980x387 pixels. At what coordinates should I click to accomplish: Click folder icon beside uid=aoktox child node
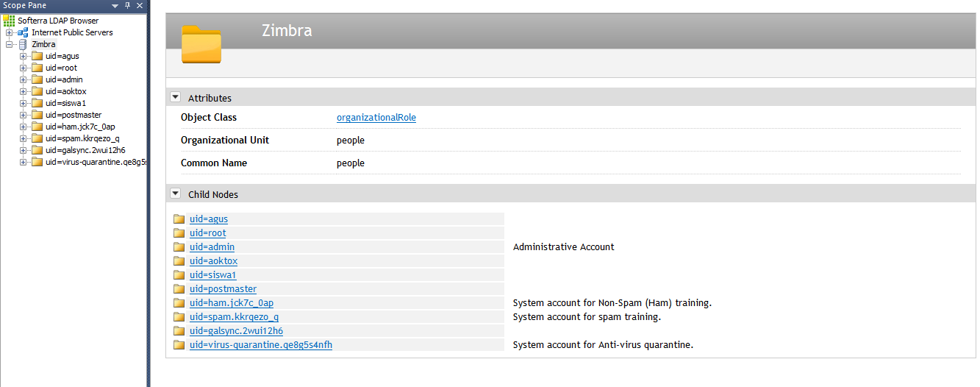click(x=179, y=260)
